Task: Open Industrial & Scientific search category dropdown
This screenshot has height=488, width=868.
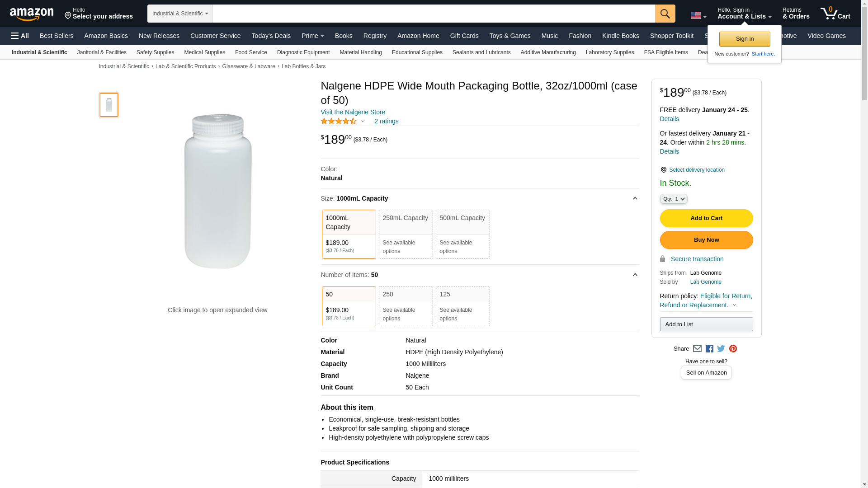Action: pyautogui.click(x=179, y=14)
